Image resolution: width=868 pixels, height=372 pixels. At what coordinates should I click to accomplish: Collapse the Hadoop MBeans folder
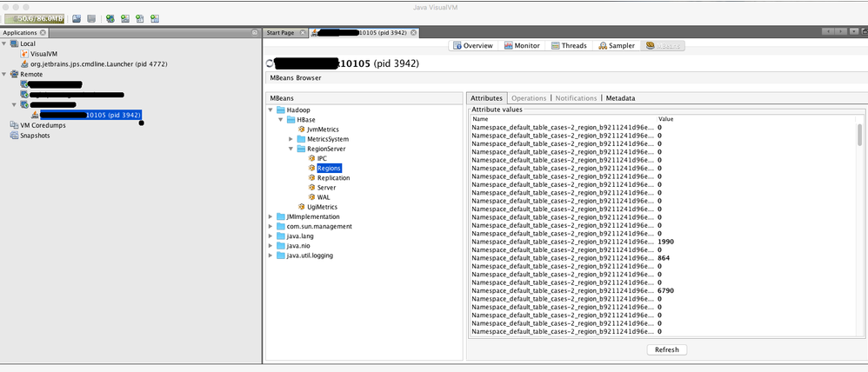tap(270, 110)
